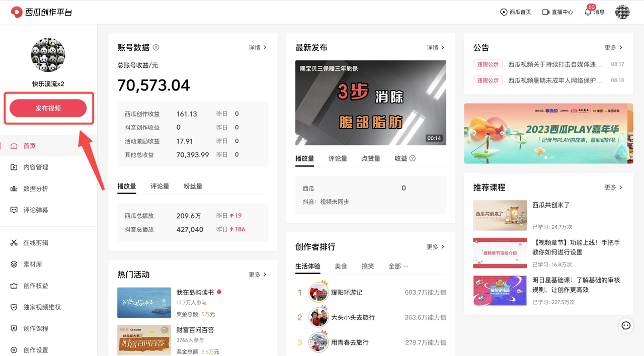Click the 财富百问百答 activity thumbnail
This screenshot has height=356, width=644.
pyautogui.click(x=144, y=340)
